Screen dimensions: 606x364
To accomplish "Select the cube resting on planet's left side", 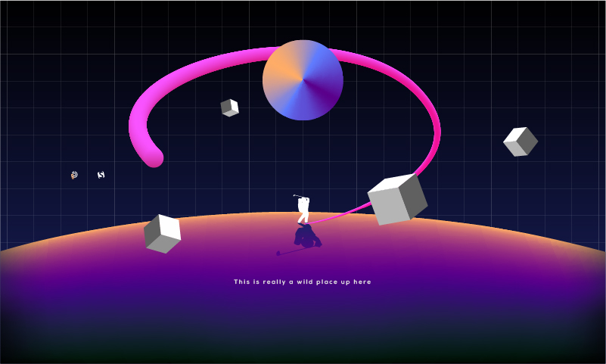I will pos(162,233).
